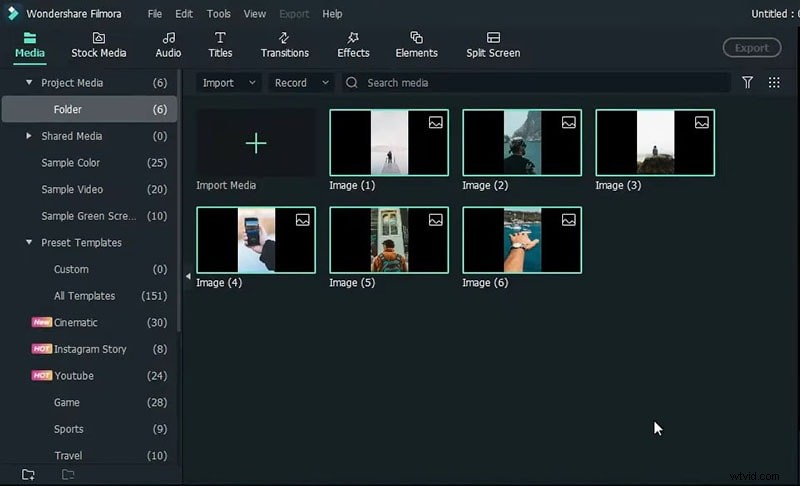Click the search magnifier icon
Image resolution: width=800 pixels, height=486 pixels.
[x=352, y=83]
